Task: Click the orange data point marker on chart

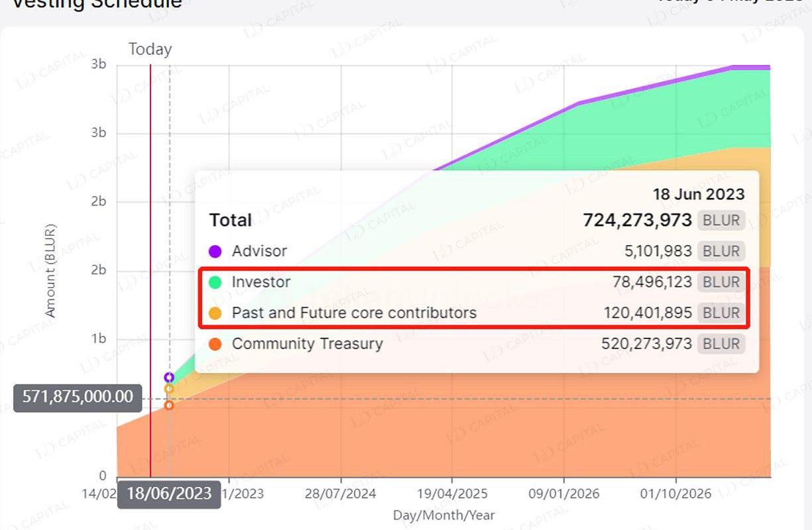Action: (x=169, y=405)
